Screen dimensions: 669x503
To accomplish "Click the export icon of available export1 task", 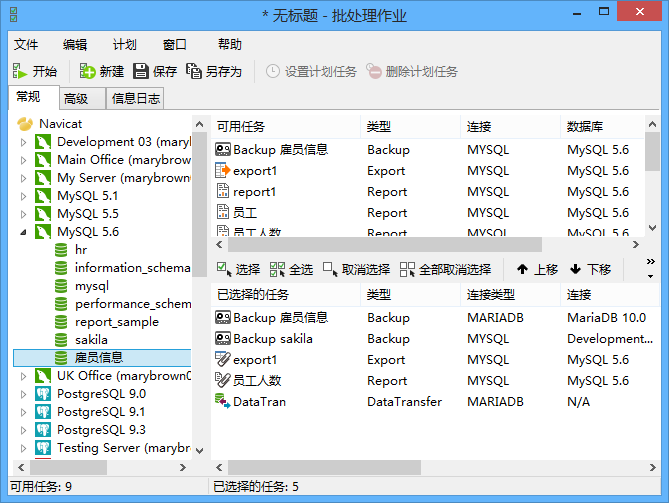I will (x=223, y=170).
